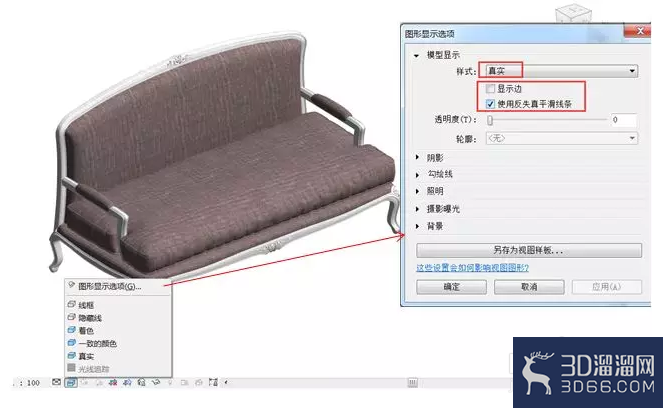Click the realistic (真实) cube icon in menu
This screenshot has height=408, width=663.
point(71,356)
